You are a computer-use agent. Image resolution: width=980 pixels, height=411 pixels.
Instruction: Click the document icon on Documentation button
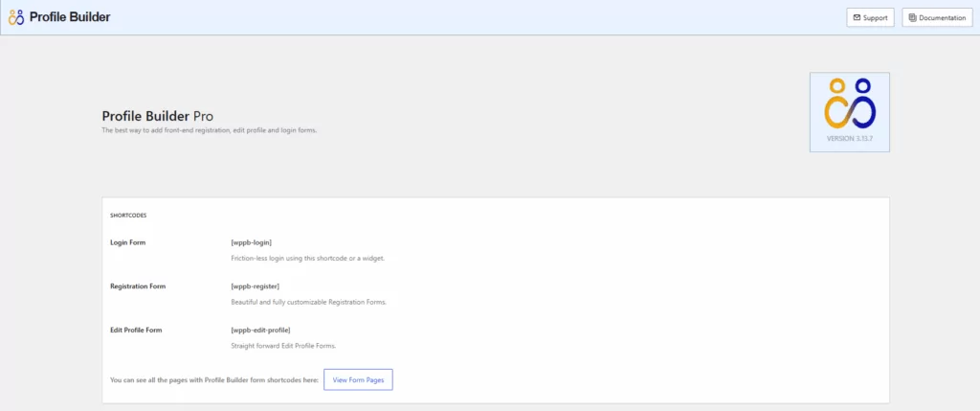913,17
